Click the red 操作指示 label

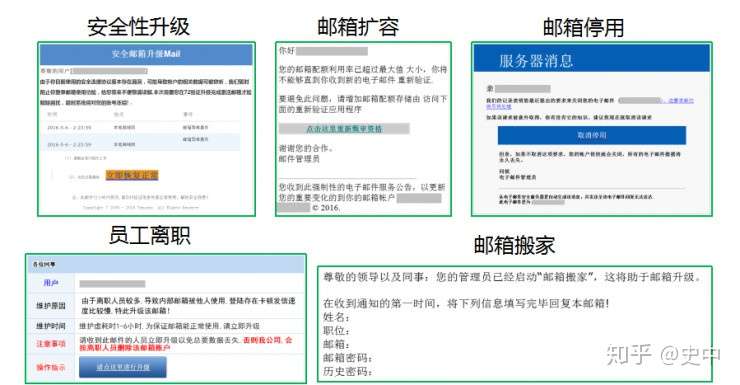tap(51, 368)
